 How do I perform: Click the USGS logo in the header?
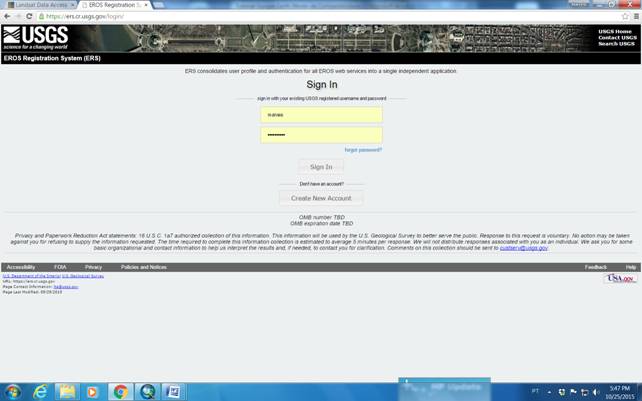point(36,38)
